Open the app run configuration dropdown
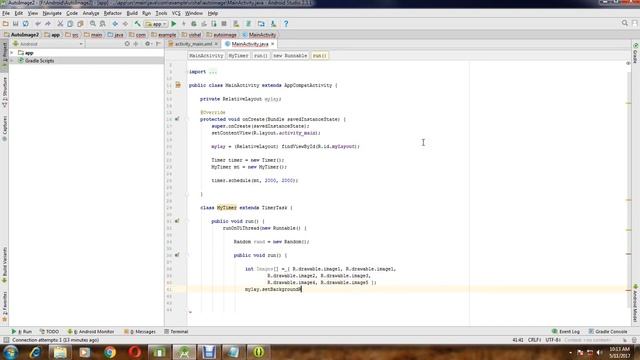Image resolution: width=640 pixels, height=360 pixels. (x=156, y=24)
